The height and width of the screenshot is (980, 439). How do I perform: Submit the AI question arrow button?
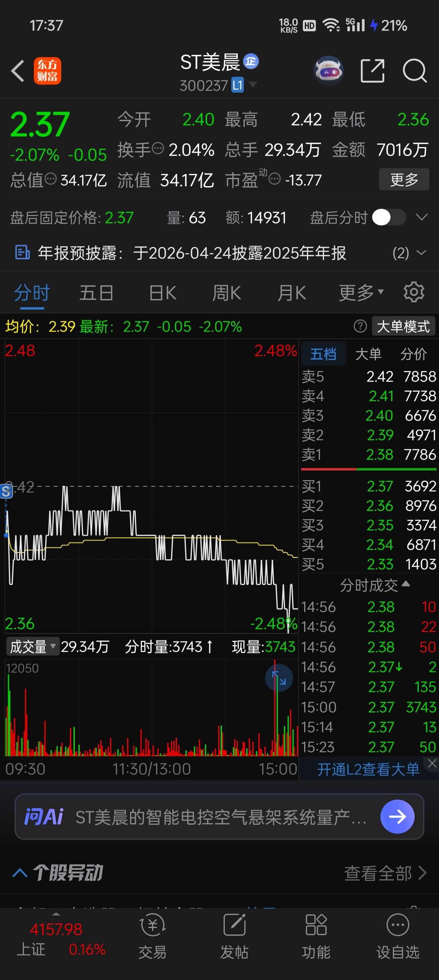pos(398,817)
